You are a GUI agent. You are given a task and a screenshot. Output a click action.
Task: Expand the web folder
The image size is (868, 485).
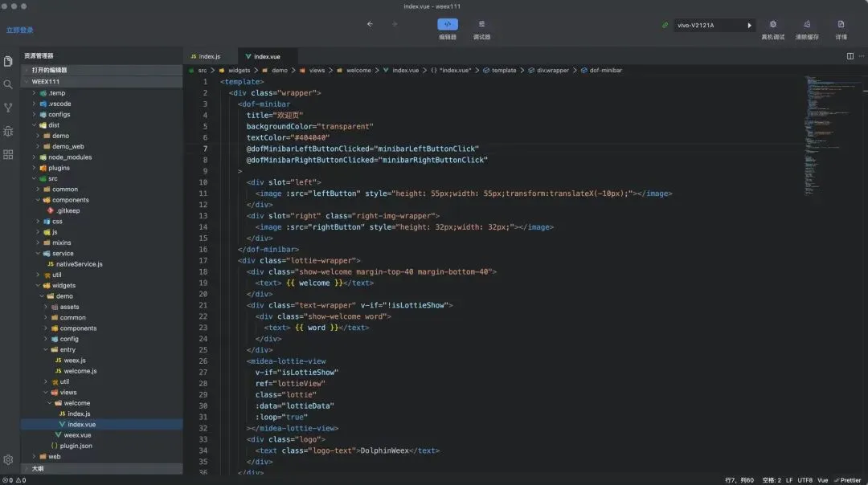(x=102, y=456)
